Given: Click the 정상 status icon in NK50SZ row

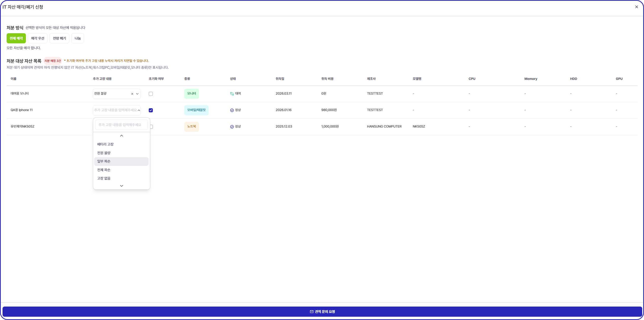Looking at the screenshot, I should tap(232, 127).
